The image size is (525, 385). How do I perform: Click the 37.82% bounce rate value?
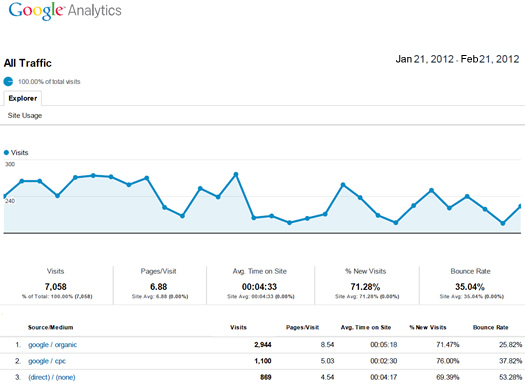(x=511, y=361)
